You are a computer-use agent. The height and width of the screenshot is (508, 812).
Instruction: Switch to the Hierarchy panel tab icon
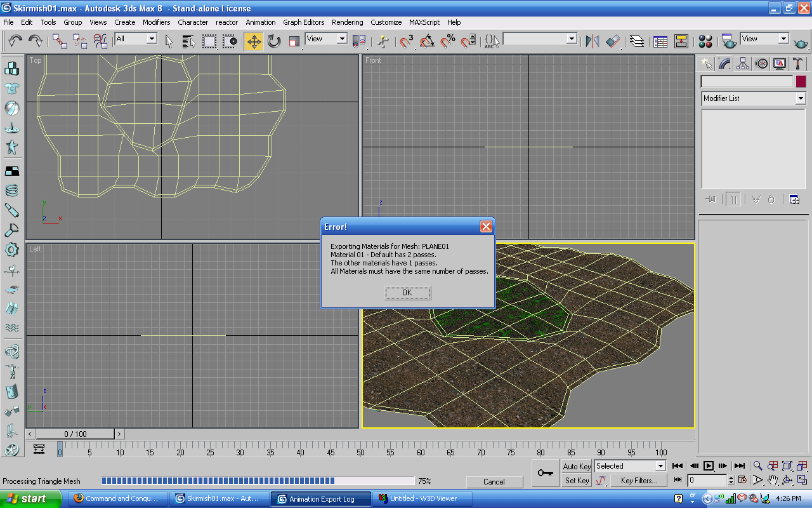pyautogui.click(x=743, y=64)
